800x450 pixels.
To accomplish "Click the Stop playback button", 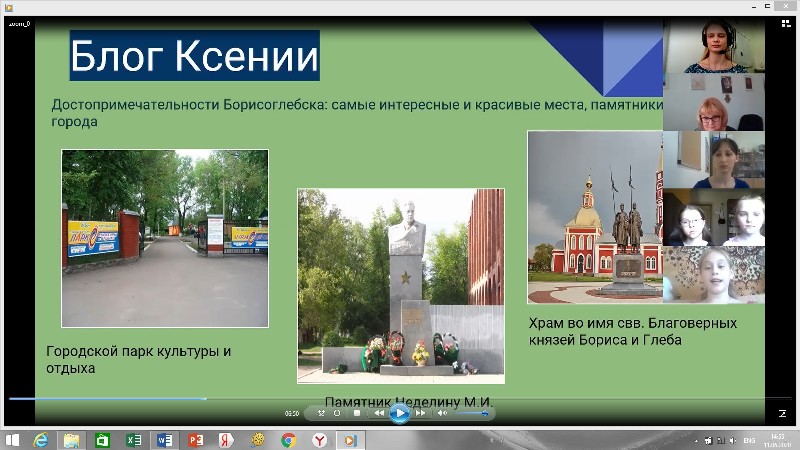I will tap(357, 412).
